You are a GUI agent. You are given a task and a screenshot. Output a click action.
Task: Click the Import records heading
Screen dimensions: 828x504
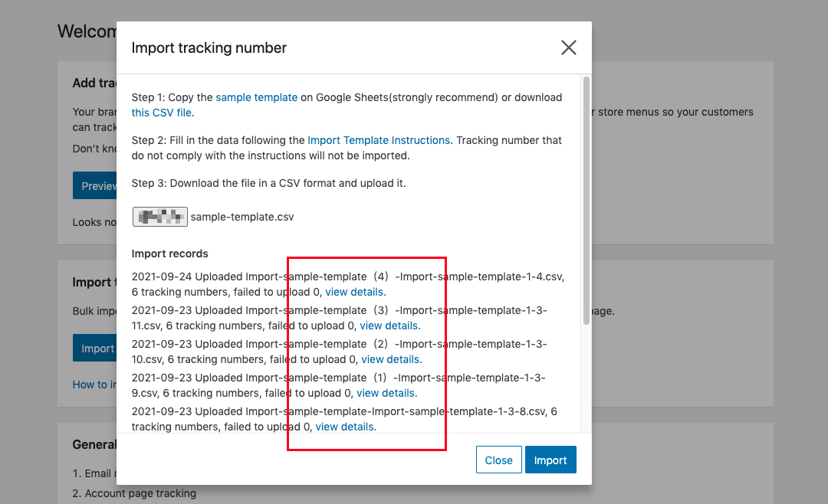(169, 254)
